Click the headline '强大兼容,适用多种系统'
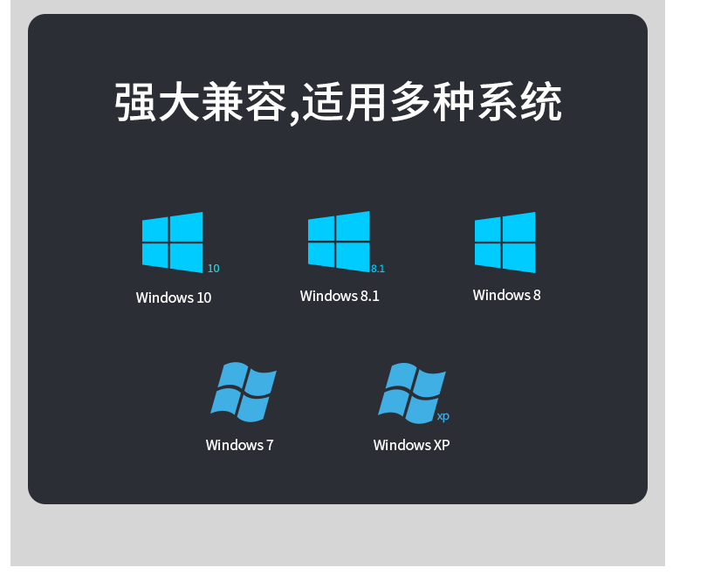 coord(338,102)
